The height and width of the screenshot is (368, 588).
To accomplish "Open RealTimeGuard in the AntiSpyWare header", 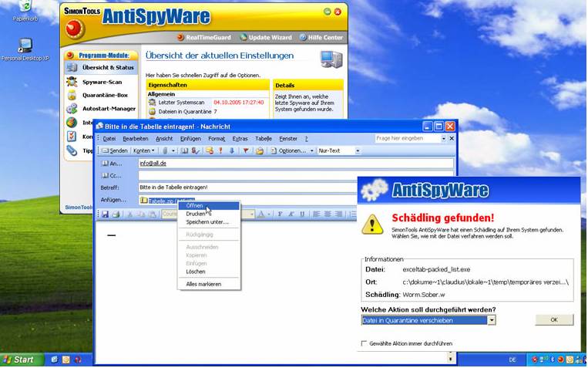I will pyautogui.click(x=203, y=37).
